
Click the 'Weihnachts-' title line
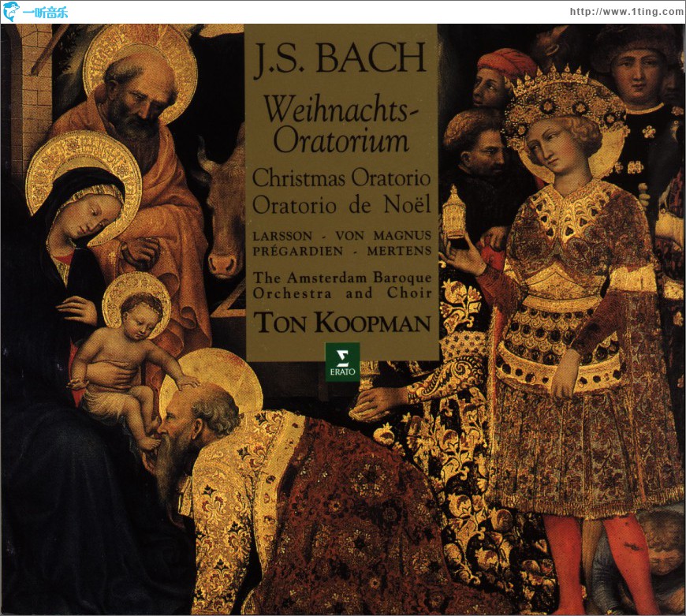coord(340,110)
